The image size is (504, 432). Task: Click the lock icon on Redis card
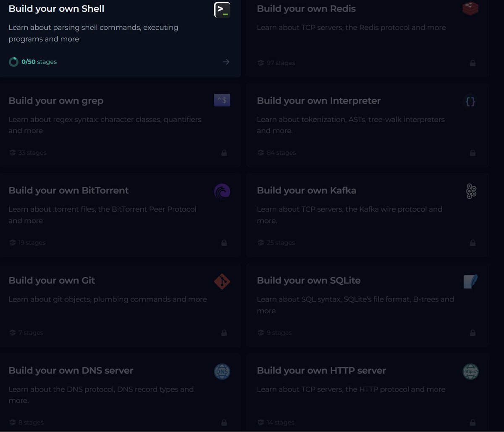472,63
